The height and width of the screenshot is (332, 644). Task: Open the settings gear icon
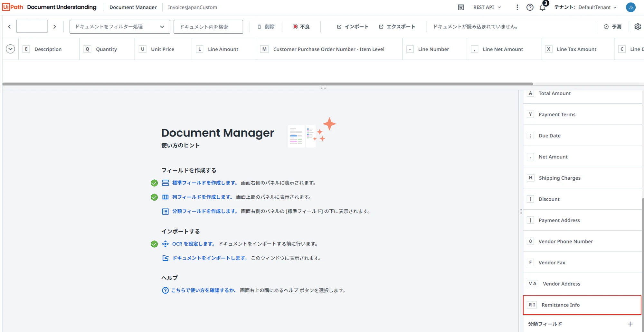point(638,27)
